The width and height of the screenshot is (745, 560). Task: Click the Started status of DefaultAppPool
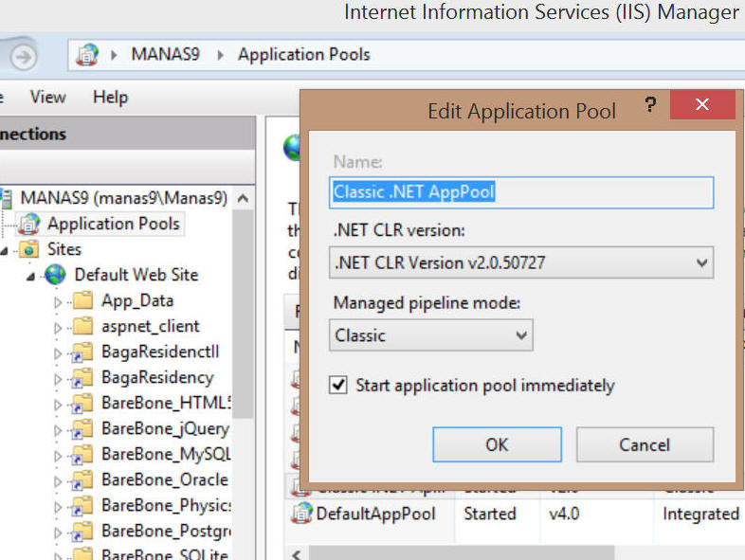[490, 514]
